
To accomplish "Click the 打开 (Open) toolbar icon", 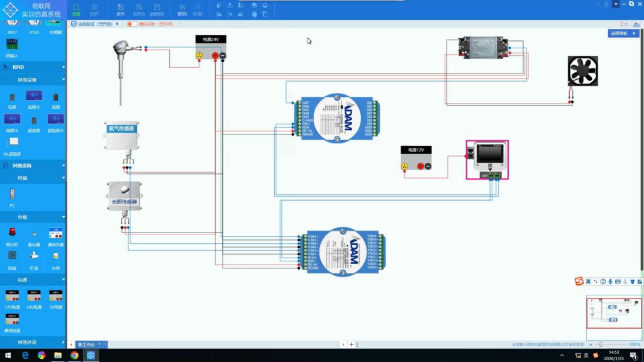I will click(94, 8).
